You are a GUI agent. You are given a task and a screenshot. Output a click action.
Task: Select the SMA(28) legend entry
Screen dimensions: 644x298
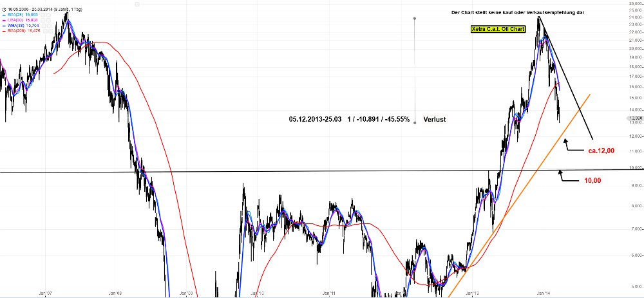(x=21, y=14)
